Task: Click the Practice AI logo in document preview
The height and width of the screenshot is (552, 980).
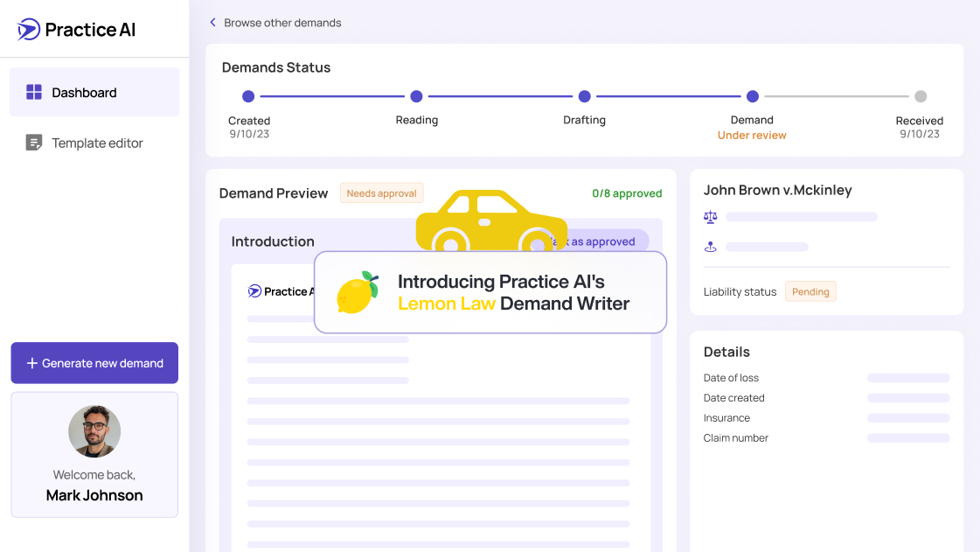Action: (281, 291)
